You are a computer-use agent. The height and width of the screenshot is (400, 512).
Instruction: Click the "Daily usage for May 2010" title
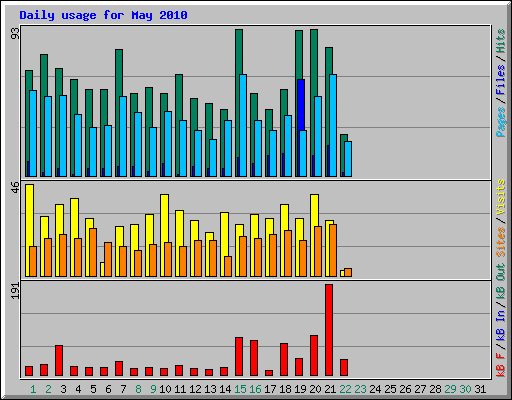tap(103, 15)
